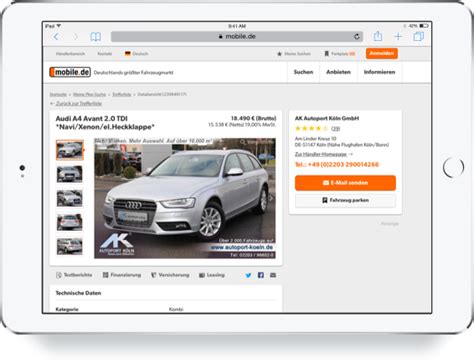This screenshot has width=474, height=363.
Task: Tap the iPad battery status indicator
Action: pyautogui.click(x=424, y=26)
